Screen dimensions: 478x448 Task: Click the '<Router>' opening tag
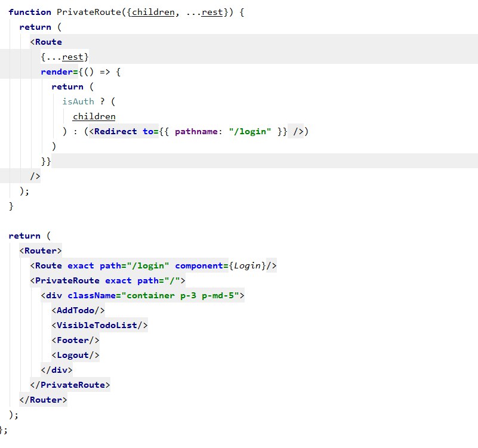coord(41,251)
